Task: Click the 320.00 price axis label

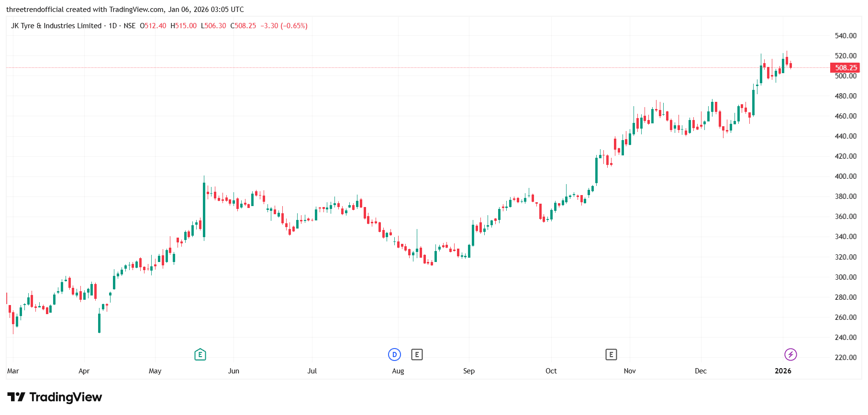Action: (846, 257)
